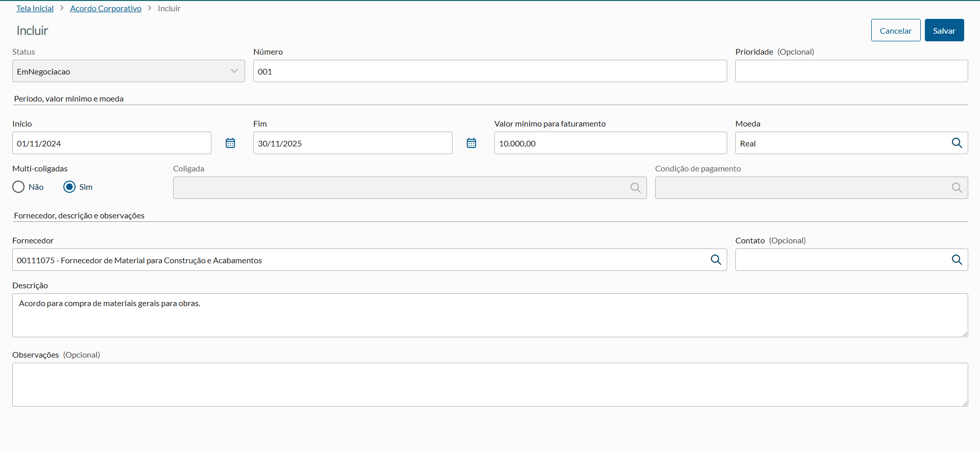Click inside the Descrição text area
Viewport: 980px width, 451px height.
click(x=490, y=315)
